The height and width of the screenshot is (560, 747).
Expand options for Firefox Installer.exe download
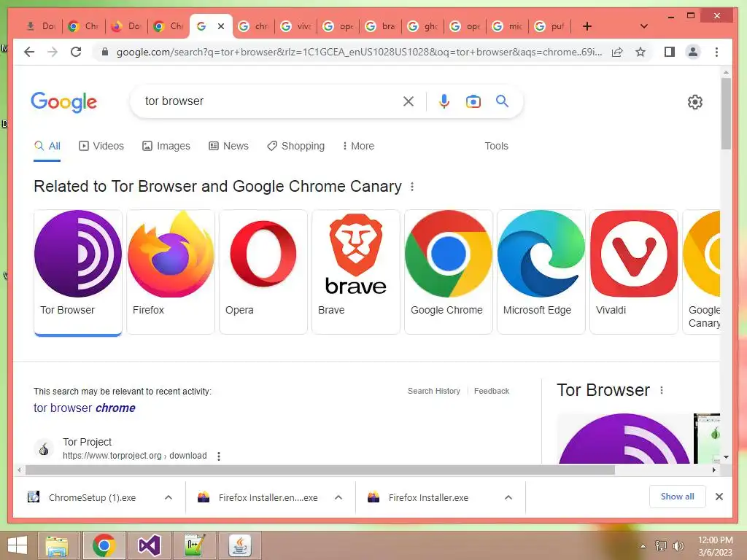pyautogui.click(x=508, y=497)
